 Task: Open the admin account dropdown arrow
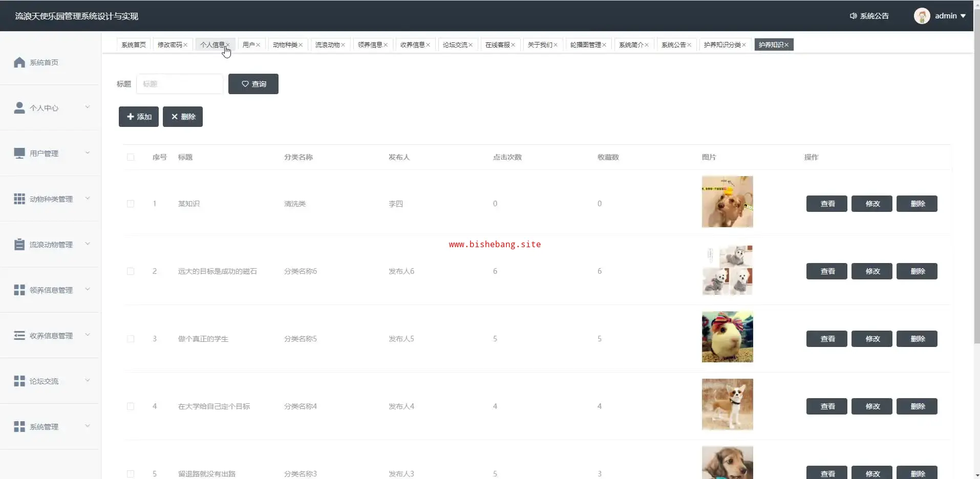pos(963,16)
